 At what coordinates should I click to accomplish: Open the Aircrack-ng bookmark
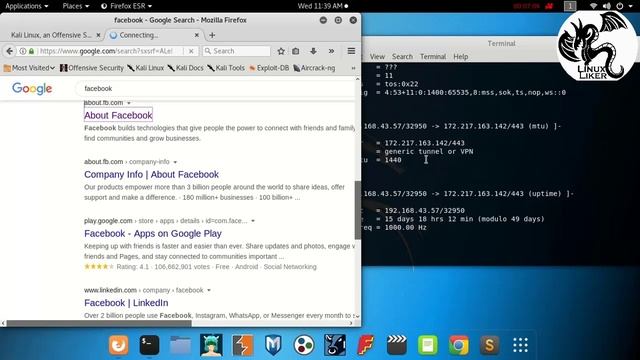point(314,68)
